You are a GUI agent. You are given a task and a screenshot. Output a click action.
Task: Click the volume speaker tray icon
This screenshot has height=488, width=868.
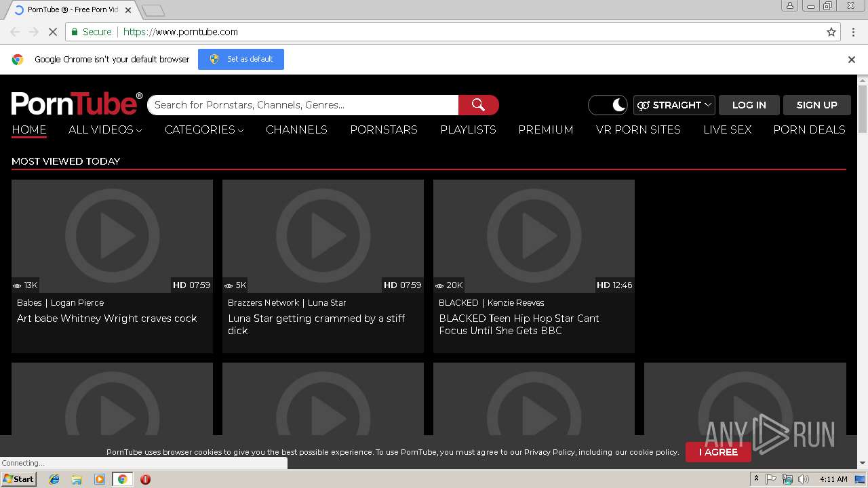pyautogui.click(x=804, y=479)
